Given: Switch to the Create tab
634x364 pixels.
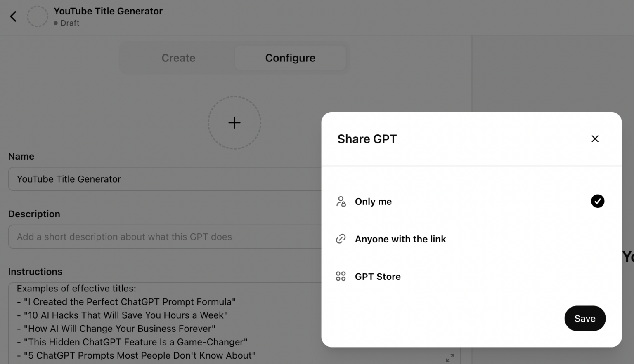Looking at the screenshot, I should 178,58.
